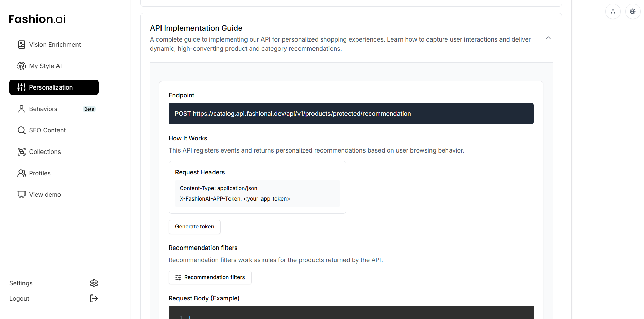Select the Profiles people icon
The image size is (644, 319).
[21, 173]
